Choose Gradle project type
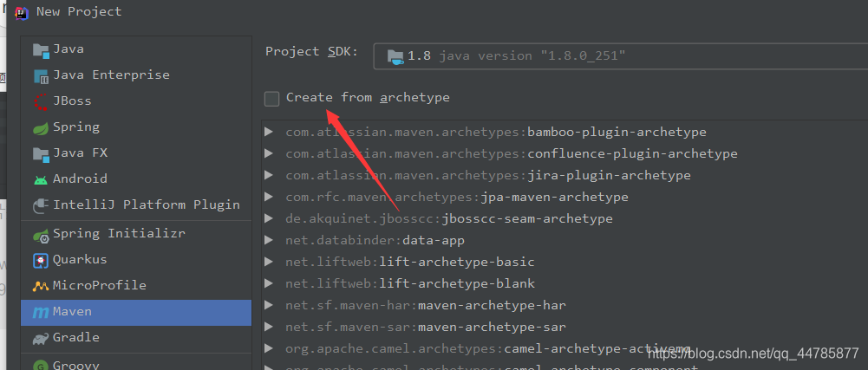The width and height of the screenshot is (868, 370). tap(136, 338)
